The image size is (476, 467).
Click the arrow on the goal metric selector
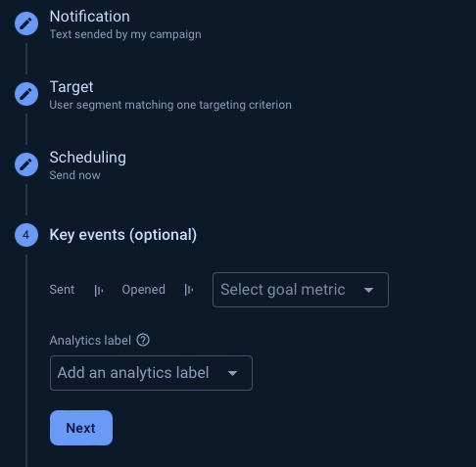click(x=368, y=290)
